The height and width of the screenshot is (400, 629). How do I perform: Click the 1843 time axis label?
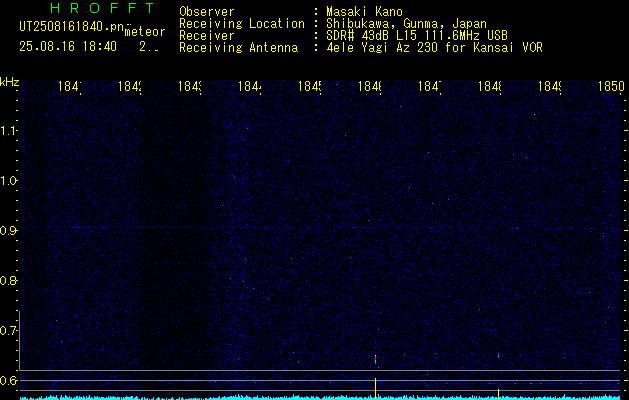[190, 86]
